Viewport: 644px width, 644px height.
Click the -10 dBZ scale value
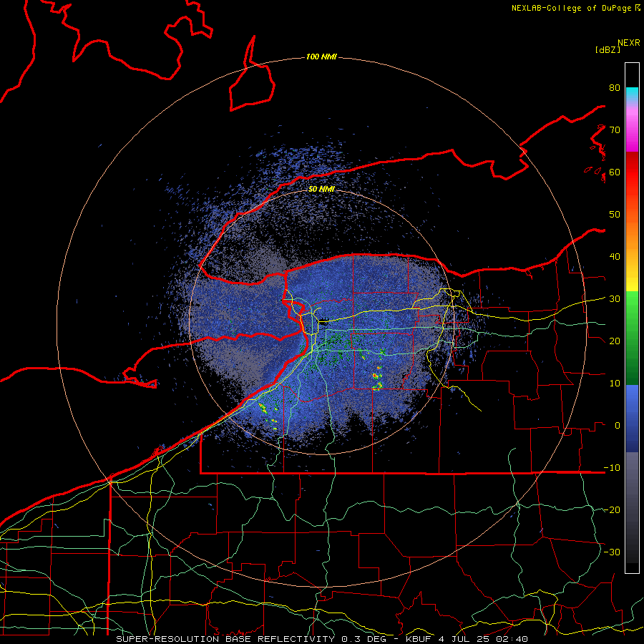612,468
